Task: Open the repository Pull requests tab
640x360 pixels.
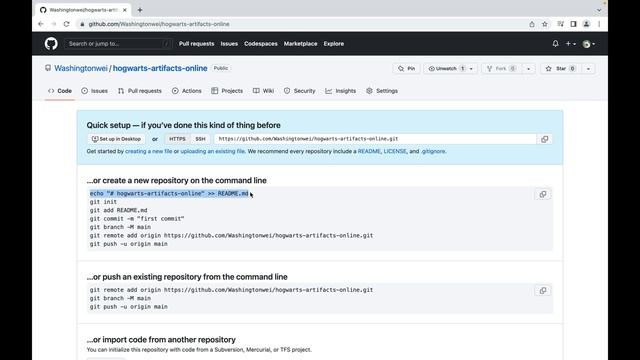Action: (140, 91)
